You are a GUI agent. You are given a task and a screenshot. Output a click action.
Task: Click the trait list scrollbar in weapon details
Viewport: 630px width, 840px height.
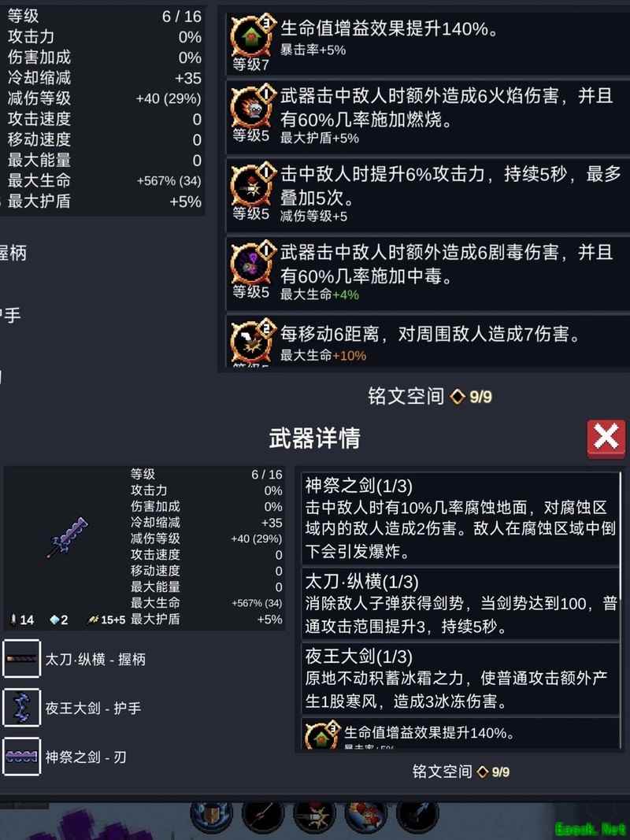click(621, 609)
